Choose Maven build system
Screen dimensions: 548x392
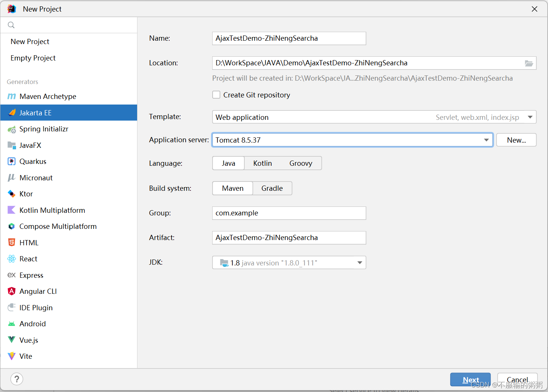pyautogui.click(x=233, y=188)
